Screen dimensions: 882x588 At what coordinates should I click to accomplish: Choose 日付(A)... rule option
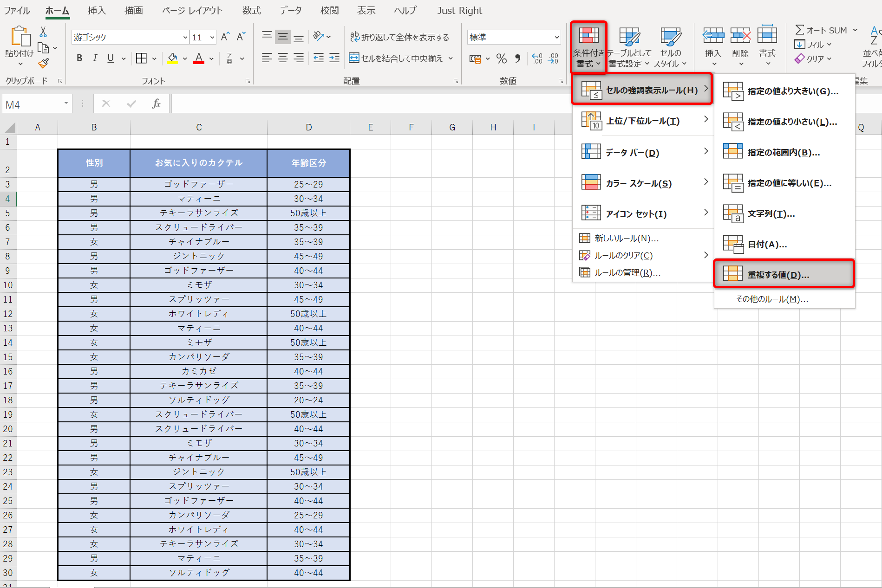784,244
